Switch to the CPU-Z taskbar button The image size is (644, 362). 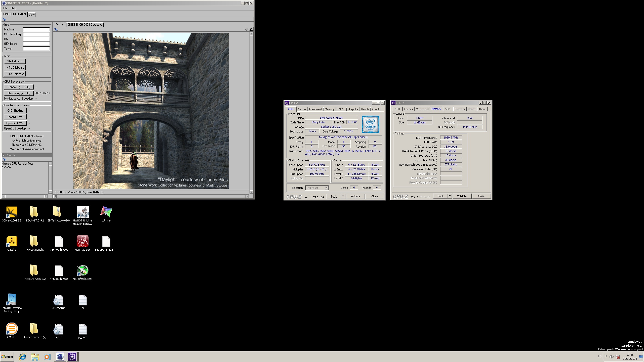[72, 357]
